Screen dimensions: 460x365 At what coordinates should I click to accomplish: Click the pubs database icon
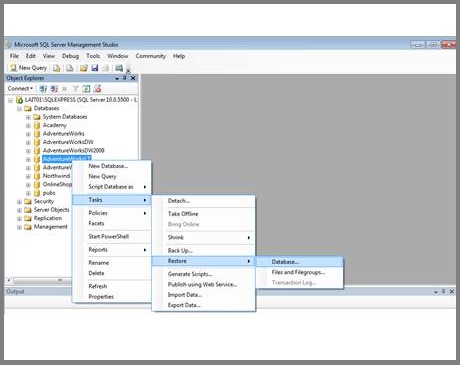point(37,193)
